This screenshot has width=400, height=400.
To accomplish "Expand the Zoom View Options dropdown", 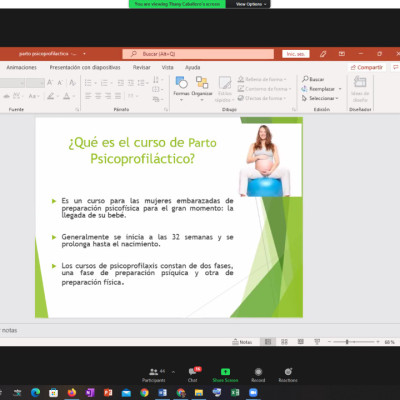I will coord(251,4).
